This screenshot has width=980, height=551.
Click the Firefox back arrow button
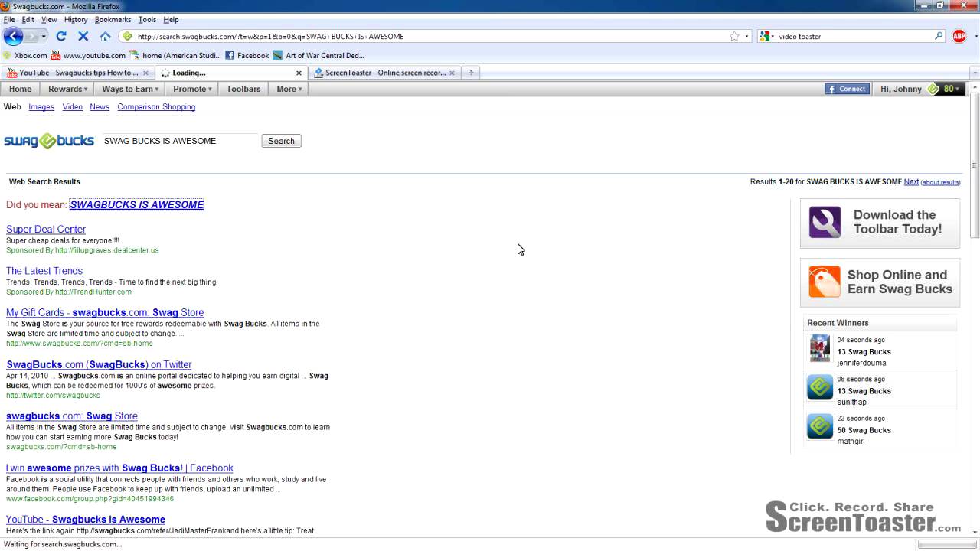click(13, 36)
